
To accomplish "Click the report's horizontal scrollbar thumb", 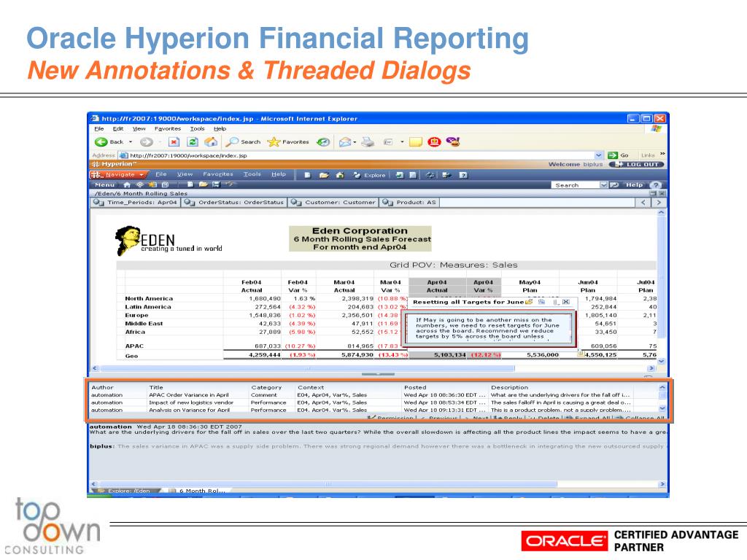I will [307, 368].
